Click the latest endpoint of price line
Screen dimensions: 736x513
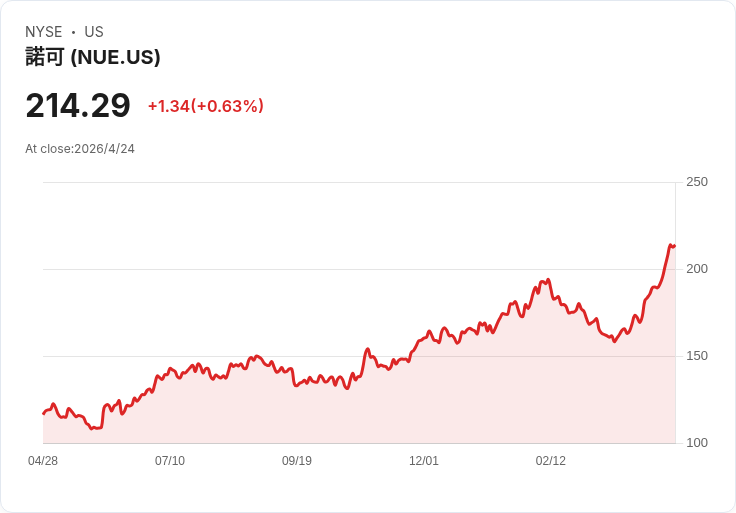(675, 245)
